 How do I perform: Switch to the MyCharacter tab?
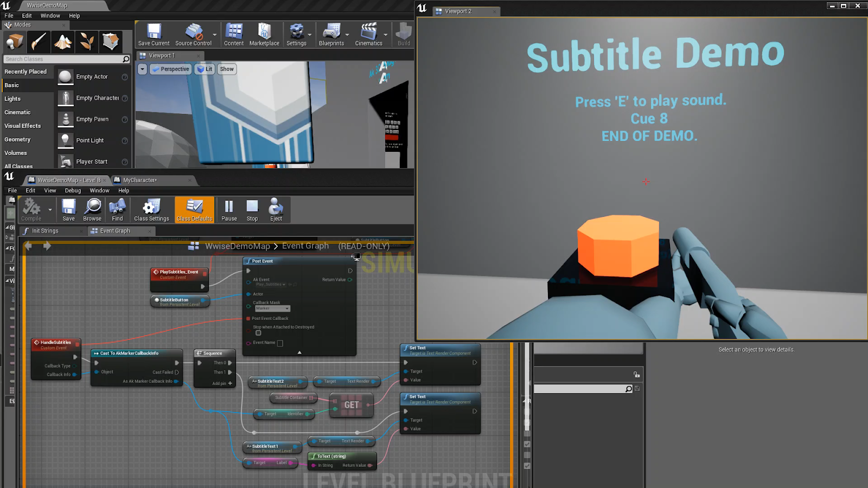[x=140, y=180]
